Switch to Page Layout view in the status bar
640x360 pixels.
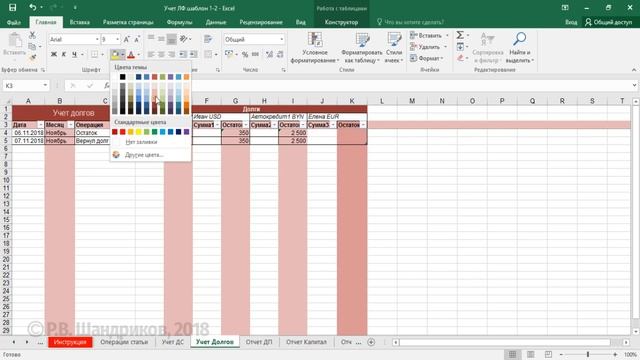pyautogui.click(x=531, y=354)
